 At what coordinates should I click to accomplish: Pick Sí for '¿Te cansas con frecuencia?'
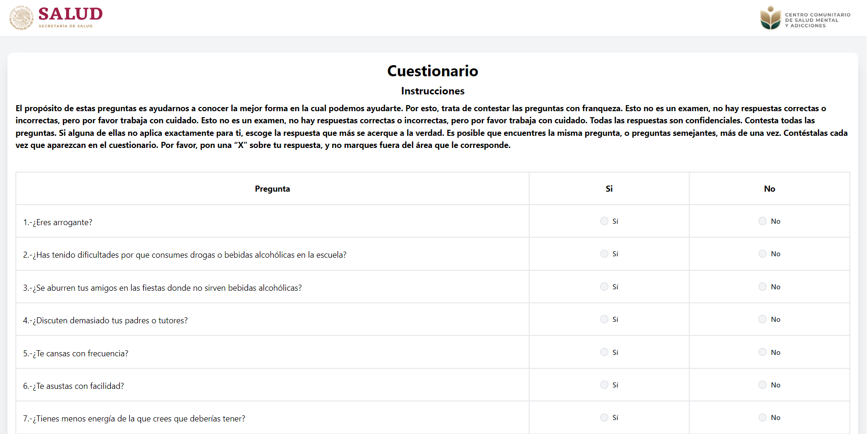coord(604,352)
